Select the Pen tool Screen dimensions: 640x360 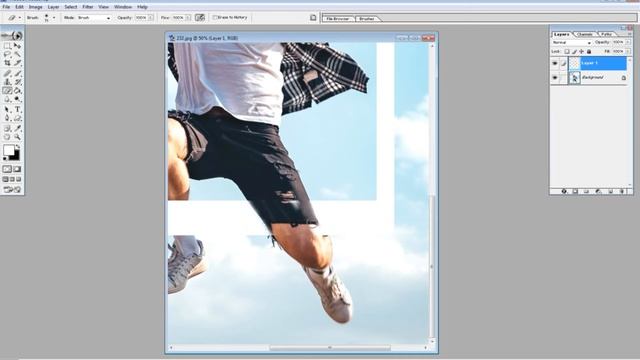(x=7, y=118)
